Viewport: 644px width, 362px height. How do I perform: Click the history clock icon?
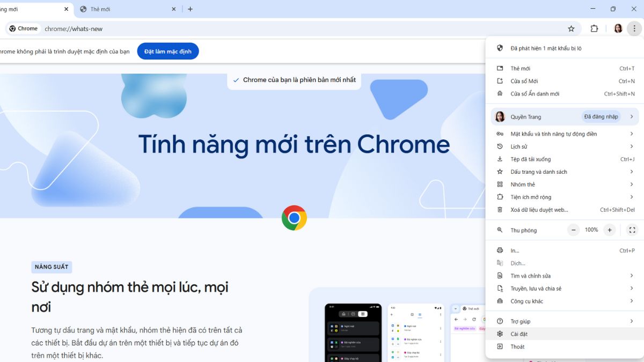500,146
